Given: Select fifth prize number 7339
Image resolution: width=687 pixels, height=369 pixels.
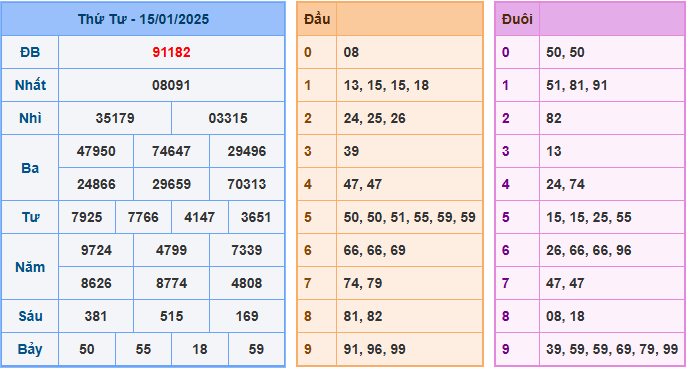Looking at the screenshot, I should click(247, 250).
